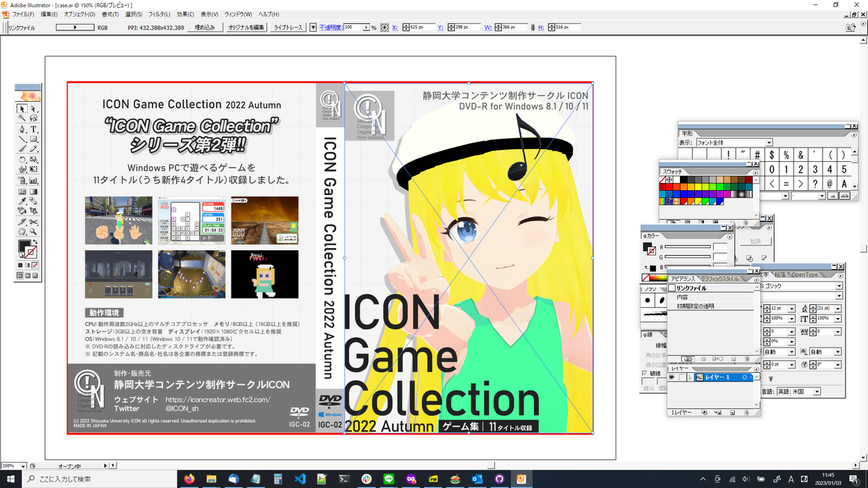This screenshot has width=868, height=488.
Task: Select the Type (T) tool
Action: point(33,129)
